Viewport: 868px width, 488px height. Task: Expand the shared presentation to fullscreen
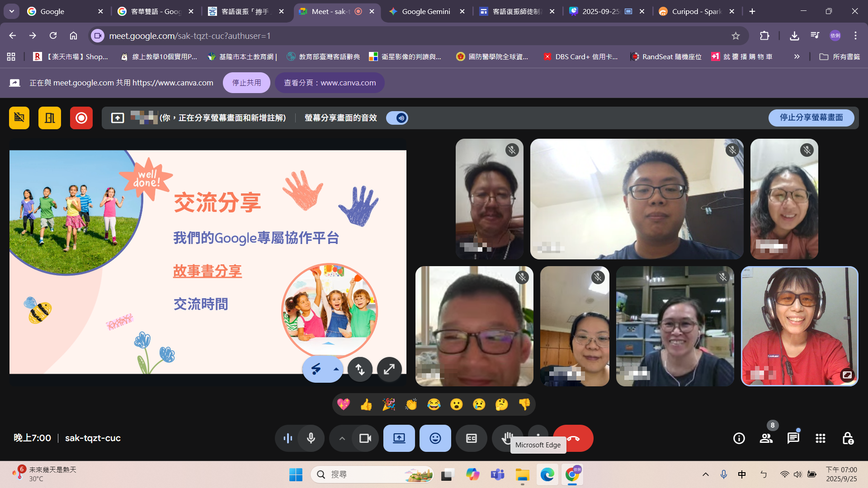click(389, 370)
